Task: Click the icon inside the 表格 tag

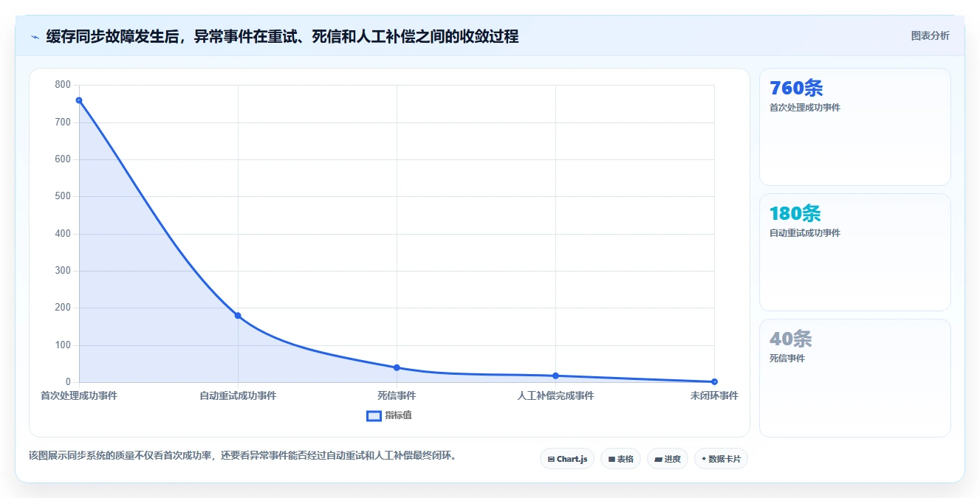Action: [x=611, y=459]
